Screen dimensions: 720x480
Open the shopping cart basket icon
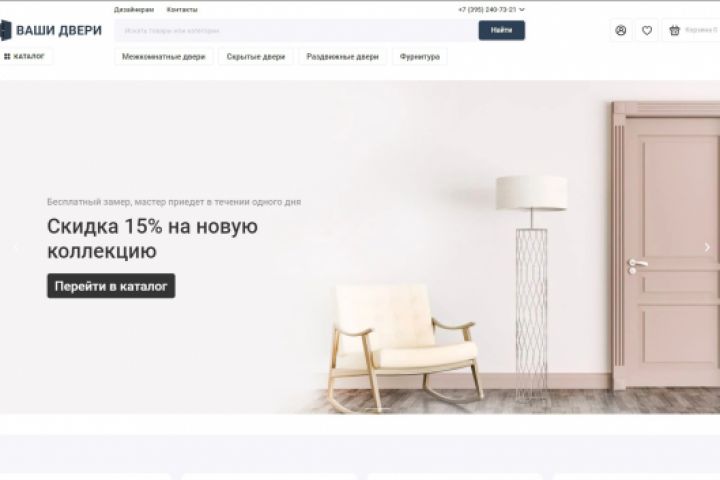(674, 30)
